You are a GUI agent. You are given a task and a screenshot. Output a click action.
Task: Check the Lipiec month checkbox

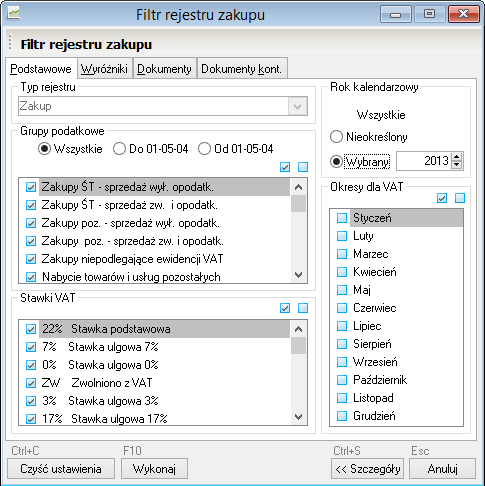coord(342,326)
